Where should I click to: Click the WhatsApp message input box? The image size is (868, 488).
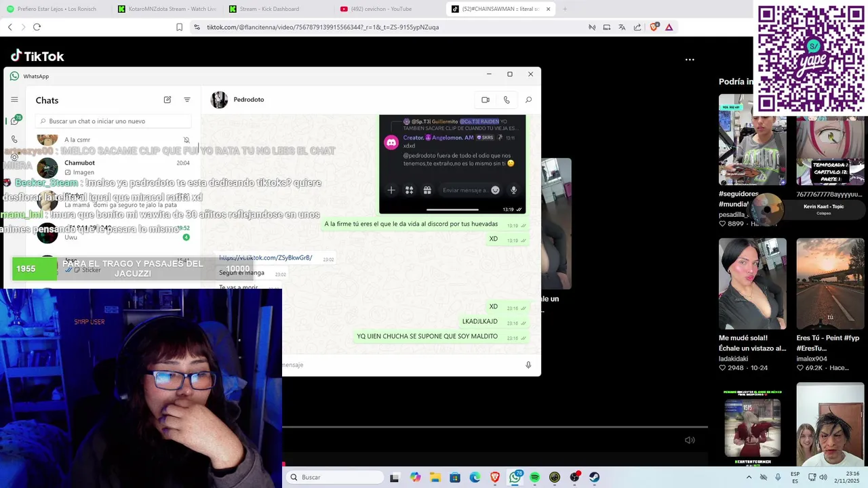400,365
